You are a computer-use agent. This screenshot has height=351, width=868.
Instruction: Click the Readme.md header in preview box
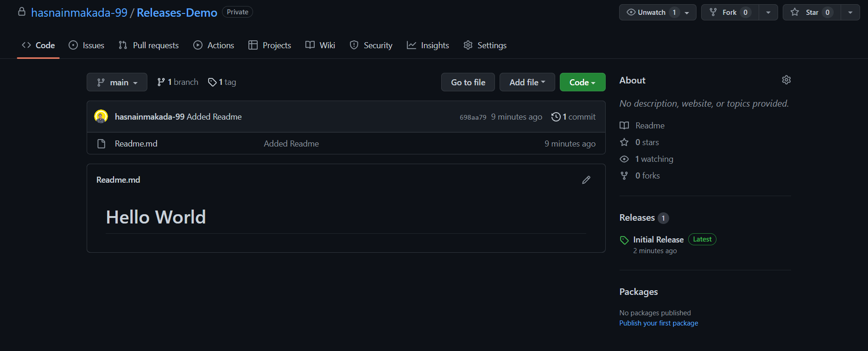[x=118, y=180]
